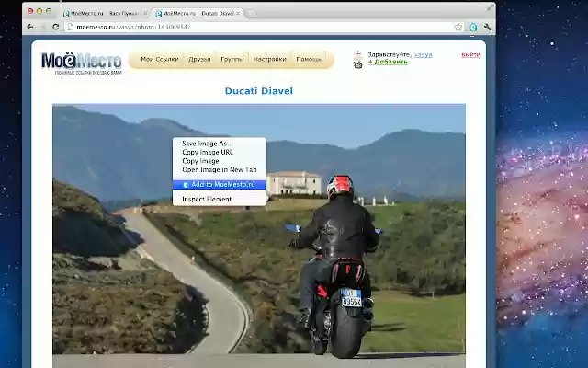Select the Ducati Diavel tab
The height and width of the screenshot is (368, 588).
point(198,13)
